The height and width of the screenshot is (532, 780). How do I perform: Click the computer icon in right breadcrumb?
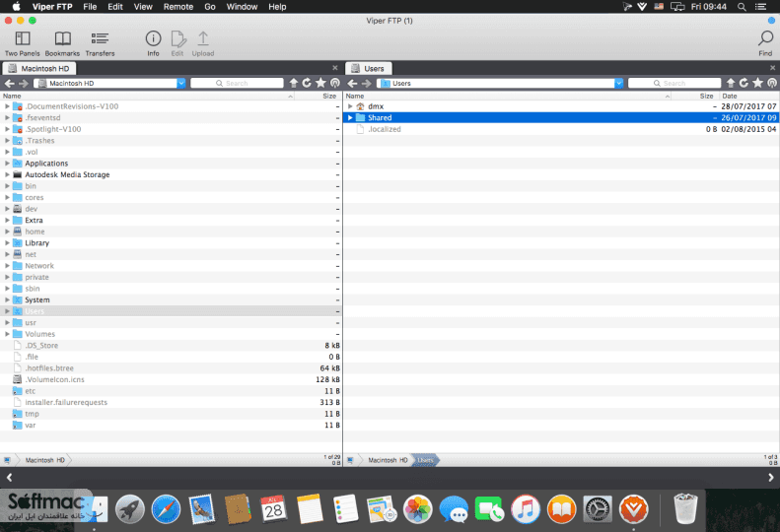click(x=350, y=460)
